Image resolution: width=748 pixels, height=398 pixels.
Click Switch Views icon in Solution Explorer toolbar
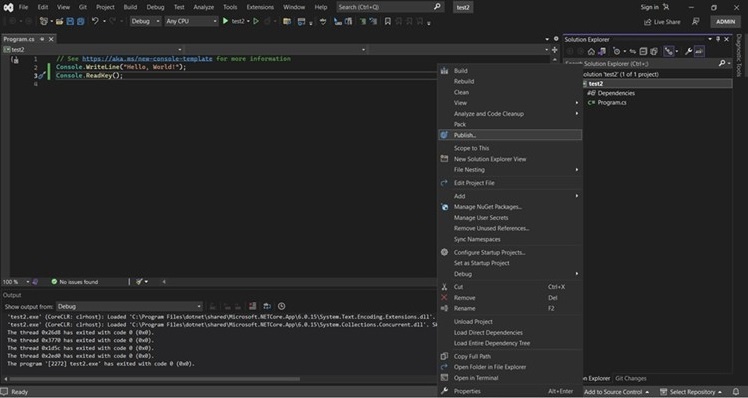[x=602, y=52]
